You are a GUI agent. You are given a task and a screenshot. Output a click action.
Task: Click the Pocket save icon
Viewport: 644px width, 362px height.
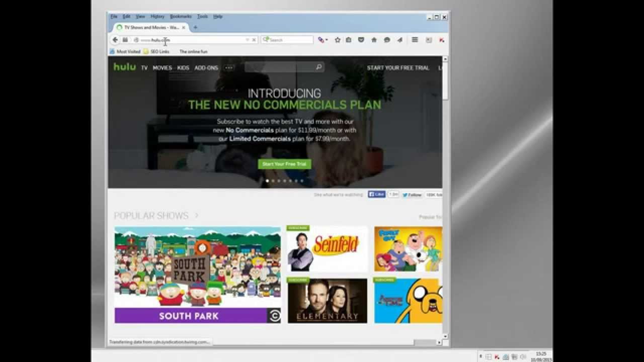(361, 40)
